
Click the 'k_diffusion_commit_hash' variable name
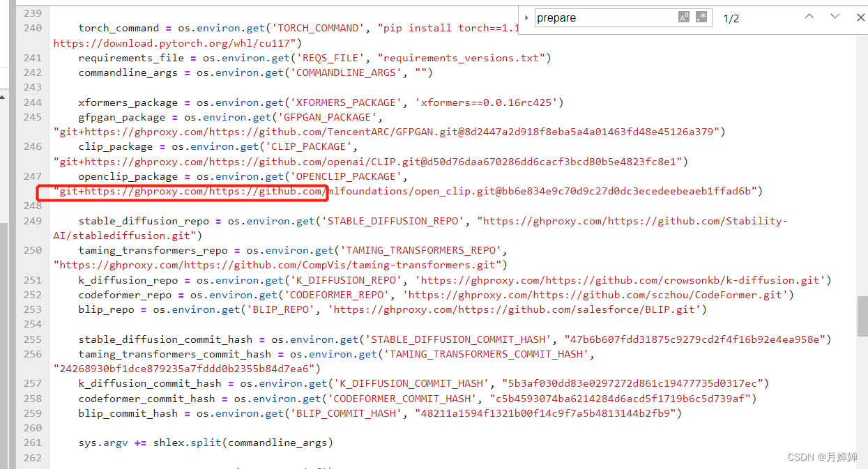(149, 383)
